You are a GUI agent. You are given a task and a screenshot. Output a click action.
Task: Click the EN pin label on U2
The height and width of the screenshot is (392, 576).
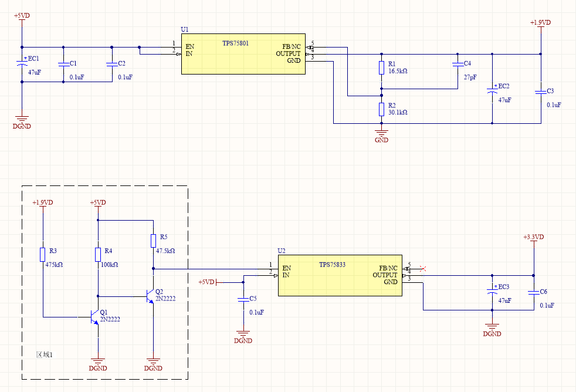[286, 269]
